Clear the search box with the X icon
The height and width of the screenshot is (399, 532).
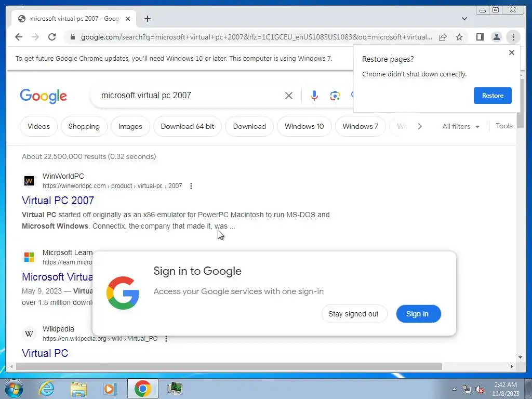[289, 96]
